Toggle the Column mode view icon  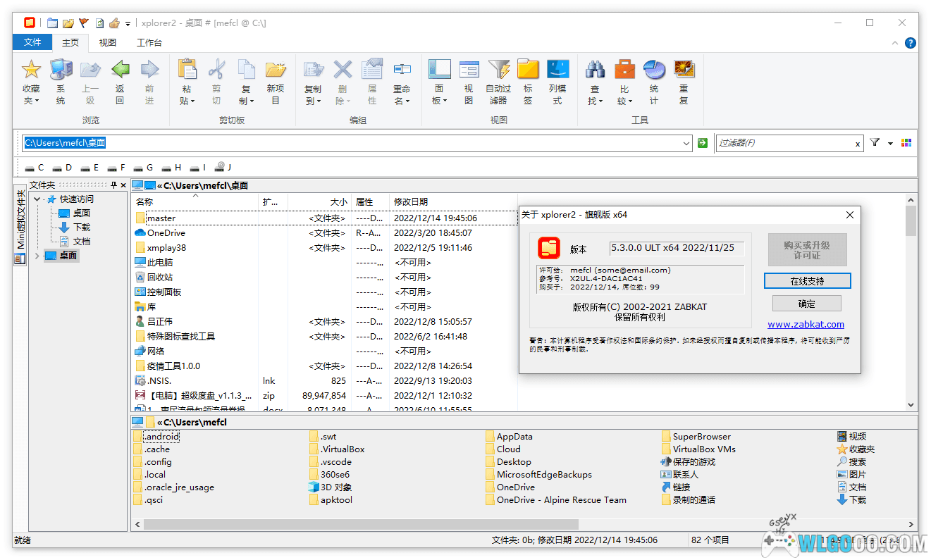pyautogui.click(x=557, y=70)
